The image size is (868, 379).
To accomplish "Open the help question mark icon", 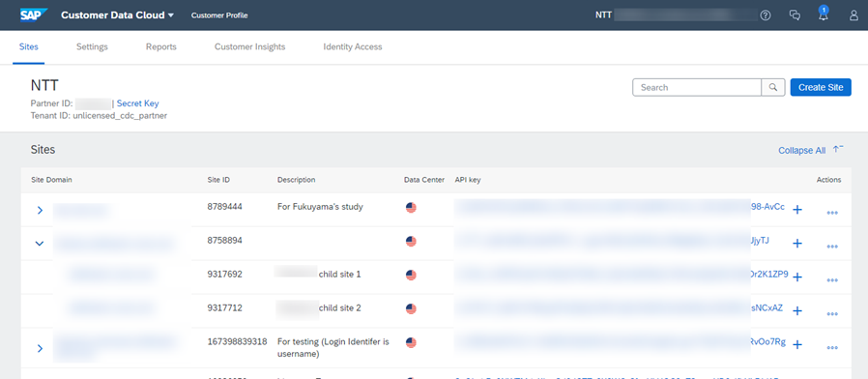I will (766, 15).
